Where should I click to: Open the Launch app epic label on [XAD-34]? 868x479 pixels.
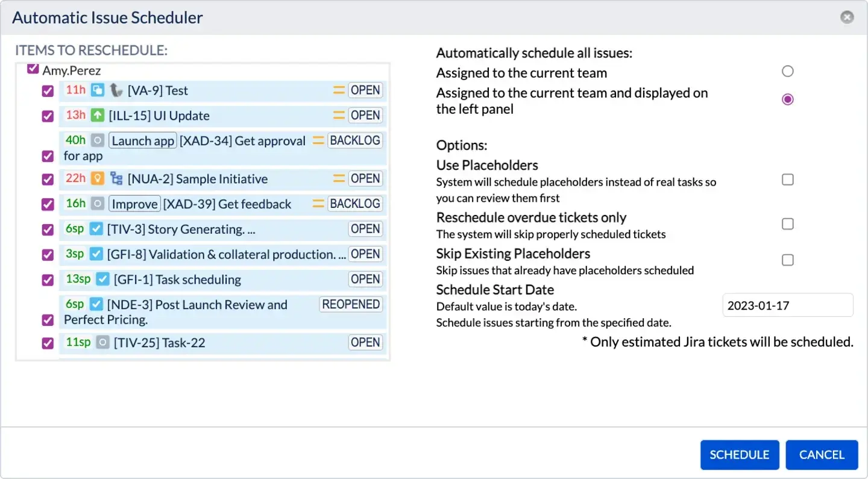tap(142, 140)
